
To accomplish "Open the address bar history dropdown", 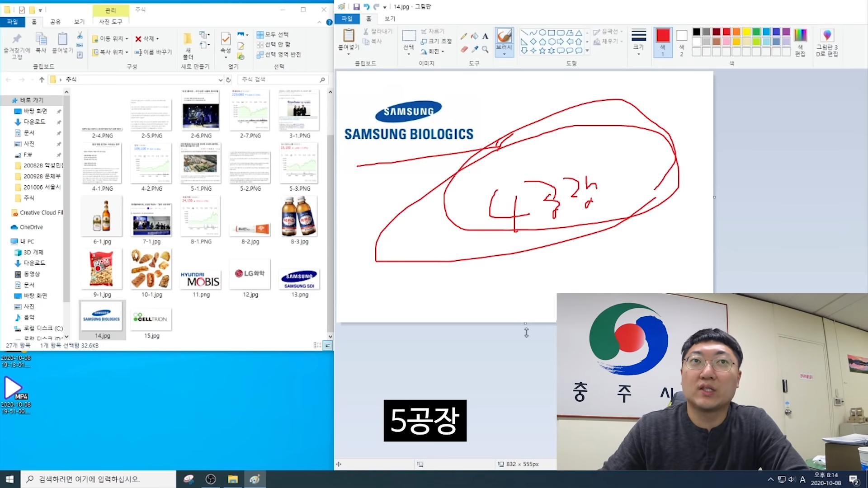I will pyautogui.click(x=220, y=80).
